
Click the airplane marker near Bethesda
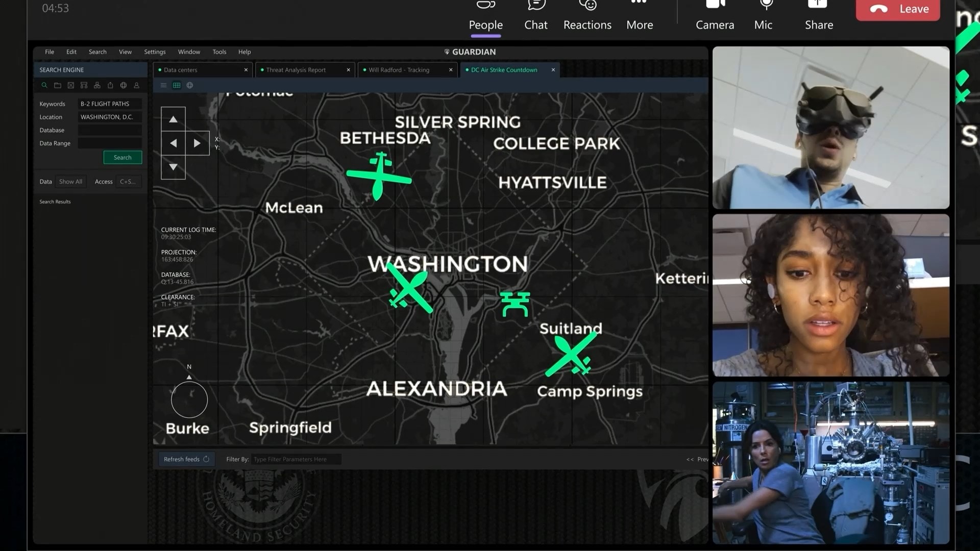click(x=379, y=176)
